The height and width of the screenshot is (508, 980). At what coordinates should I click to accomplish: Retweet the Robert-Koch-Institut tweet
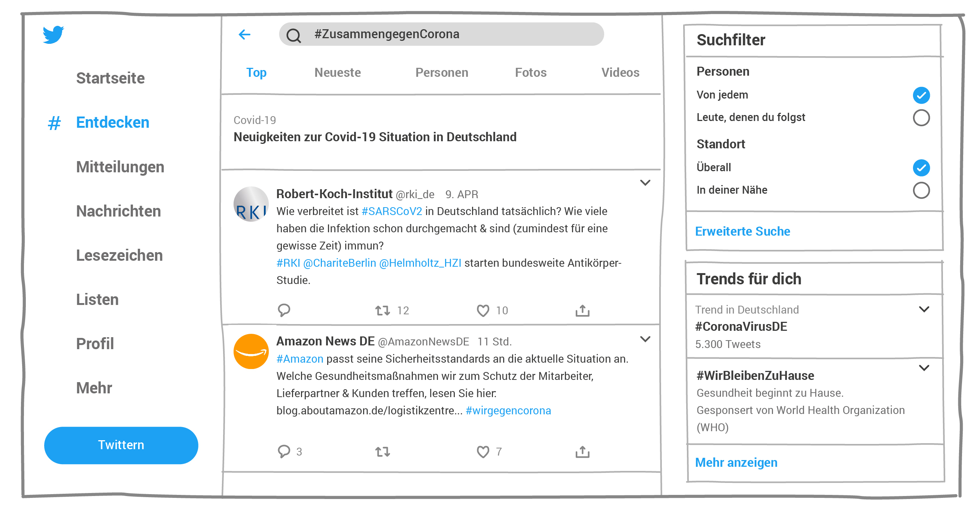point(382,310)
